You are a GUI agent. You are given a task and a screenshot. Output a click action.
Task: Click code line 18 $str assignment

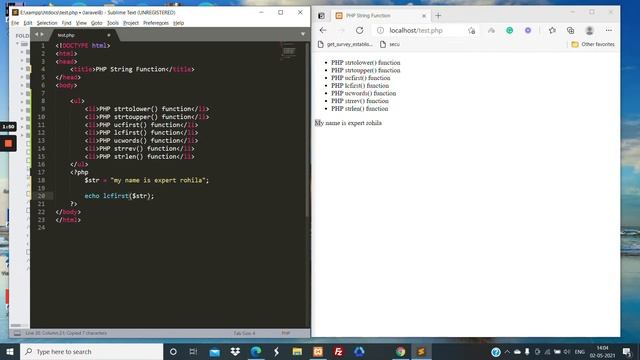click(147, 180)
